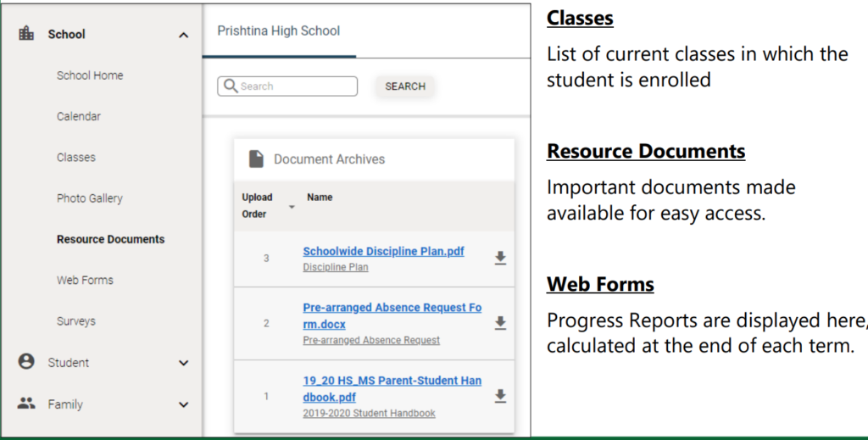Image resolution: width=868 pixels, height=440 pixels.
Task: Click the Student profile icon
Action: (x=26, y=362)
